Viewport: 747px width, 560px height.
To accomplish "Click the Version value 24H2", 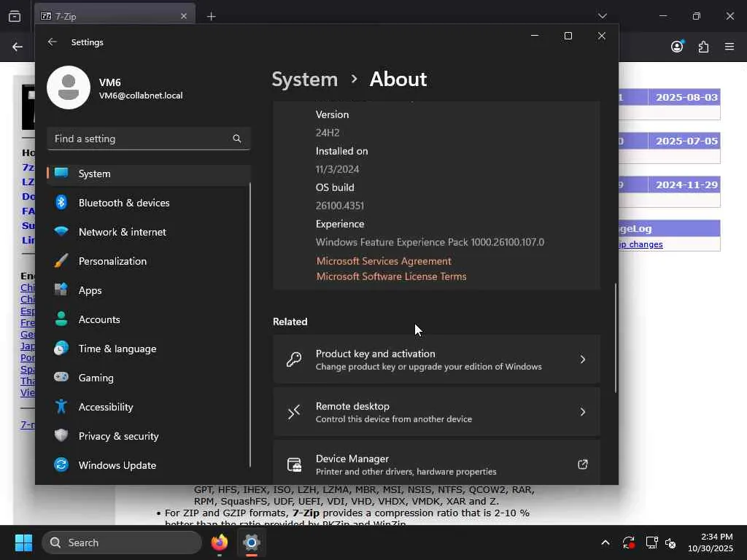I will click(x=328, y=133).
